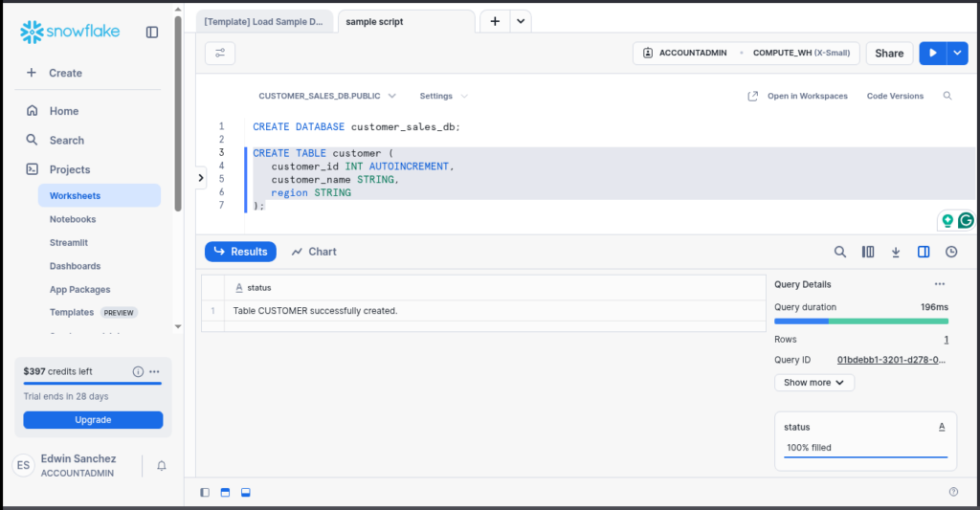Open the ACCOUNTADMIN role and warehouse selector
This screenshot has width=980, height=510.
coord(746,54)
